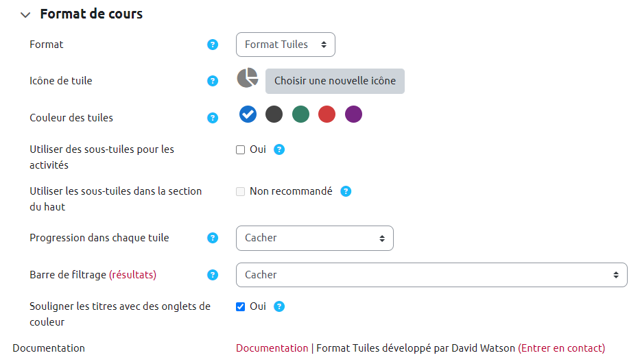Viewport: 640px width, 364px height.
Task: Click Choisir une nouvelle icône button
Action: click(x=335, y=81)
